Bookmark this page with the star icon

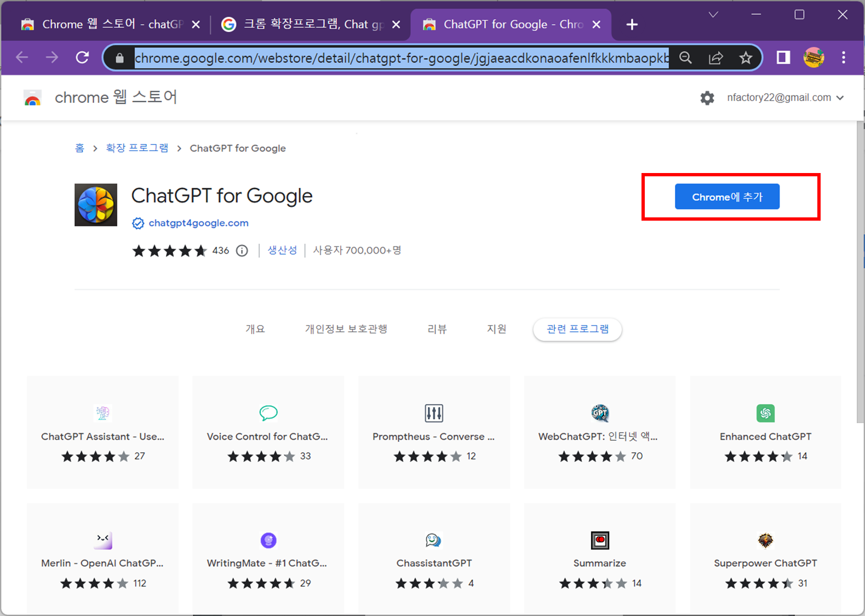pos(746,57)
